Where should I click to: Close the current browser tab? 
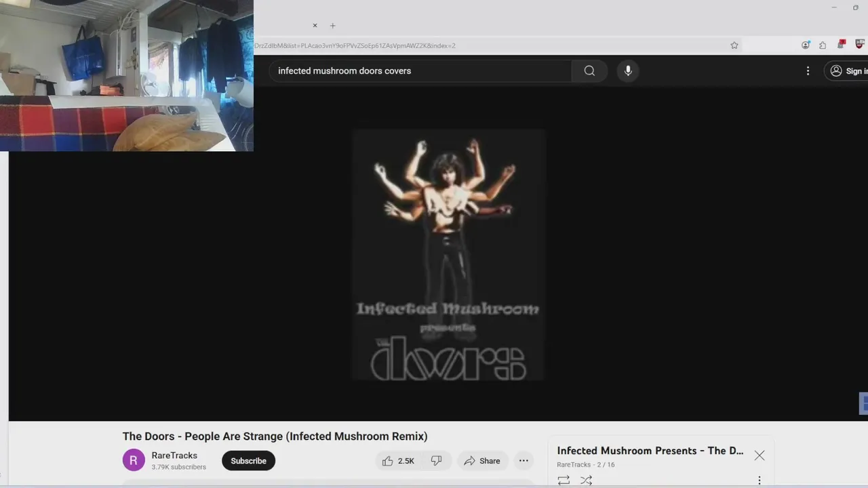pos(315,26)
